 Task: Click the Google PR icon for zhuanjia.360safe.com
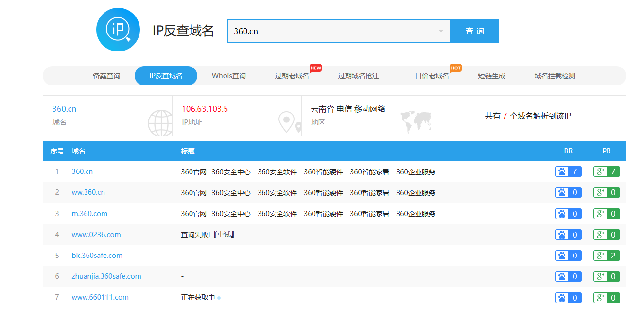(x=600, y=276)
